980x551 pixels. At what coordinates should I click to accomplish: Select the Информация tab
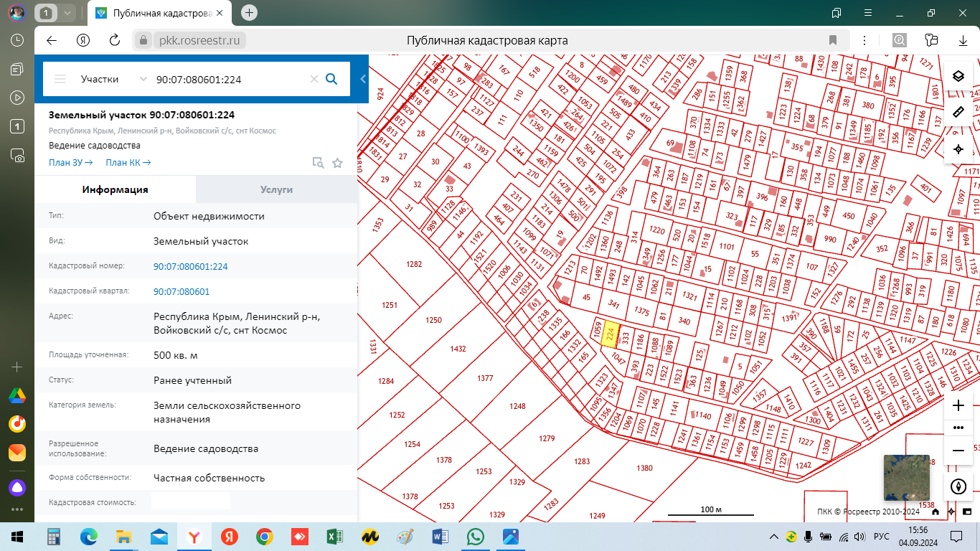(x=115, y=189)
